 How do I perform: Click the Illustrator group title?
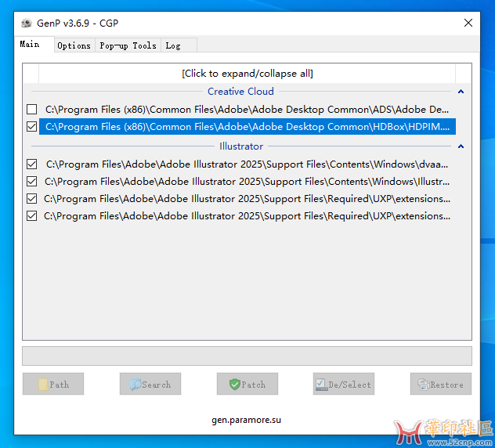pyautogui.click(x=241, y=146)
